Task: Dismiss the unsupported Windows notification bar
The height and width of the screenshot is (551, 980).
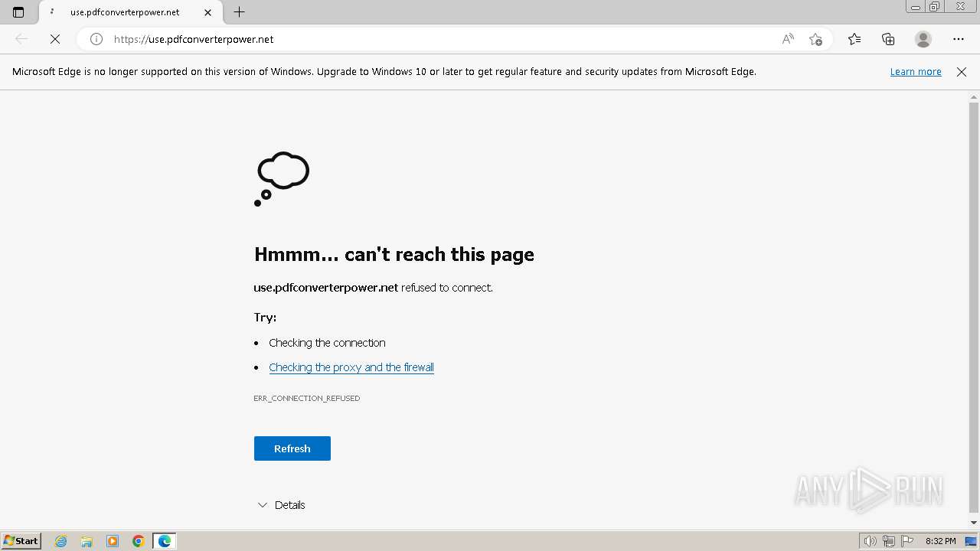Action: [x=962, y=72]
